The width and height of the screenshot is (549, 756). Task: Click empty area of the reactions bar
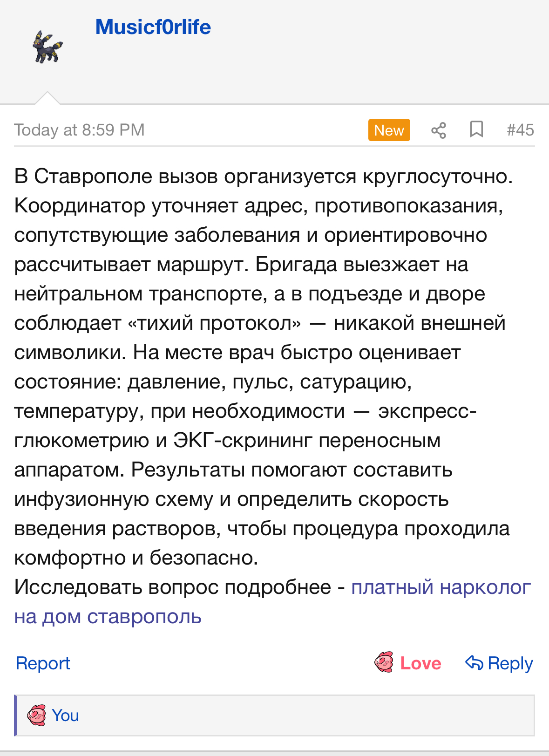point(303,715)
